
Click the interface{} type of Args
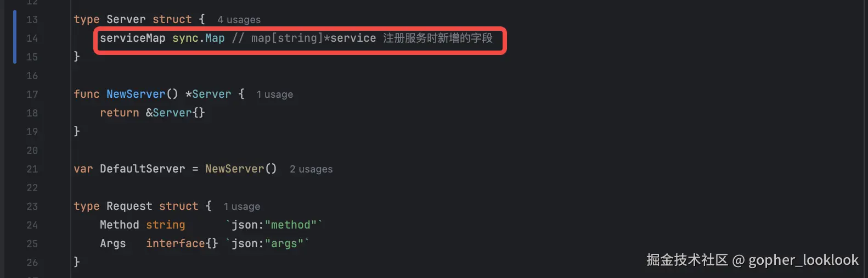tap(182, 243)
